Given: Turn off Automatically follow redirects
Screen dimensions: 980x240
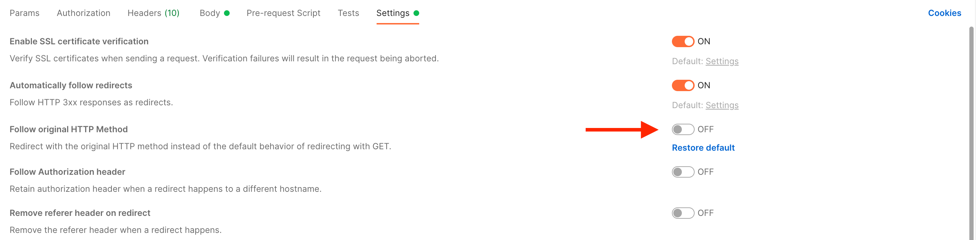Looking at the screenshot, I should 683,85.
